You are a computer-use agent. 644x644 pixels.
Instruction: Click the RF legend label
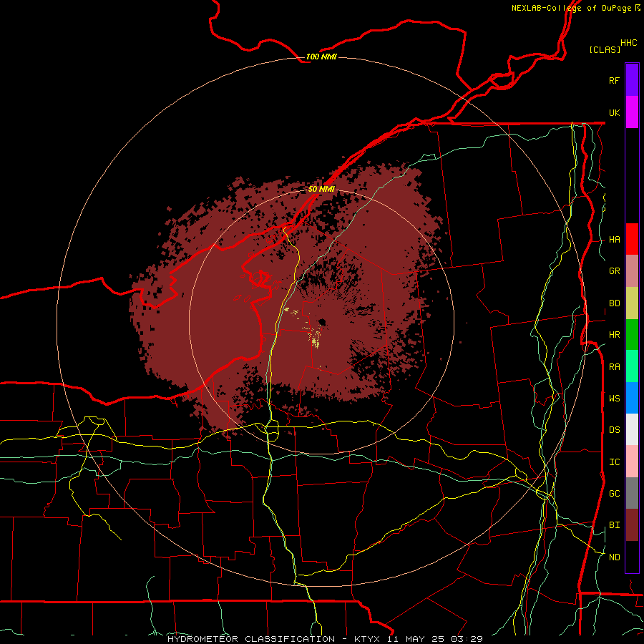tap(614, 80)
